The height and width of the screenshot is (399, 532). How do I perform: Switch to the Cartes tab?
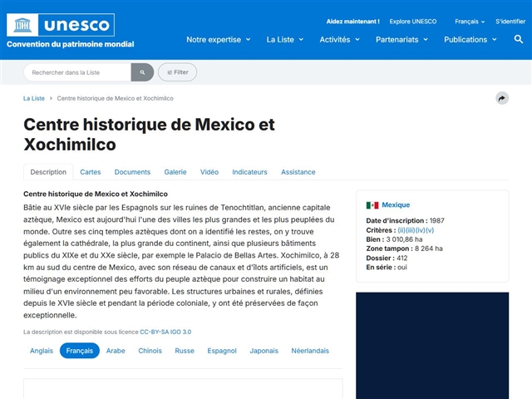coord(91,172)
